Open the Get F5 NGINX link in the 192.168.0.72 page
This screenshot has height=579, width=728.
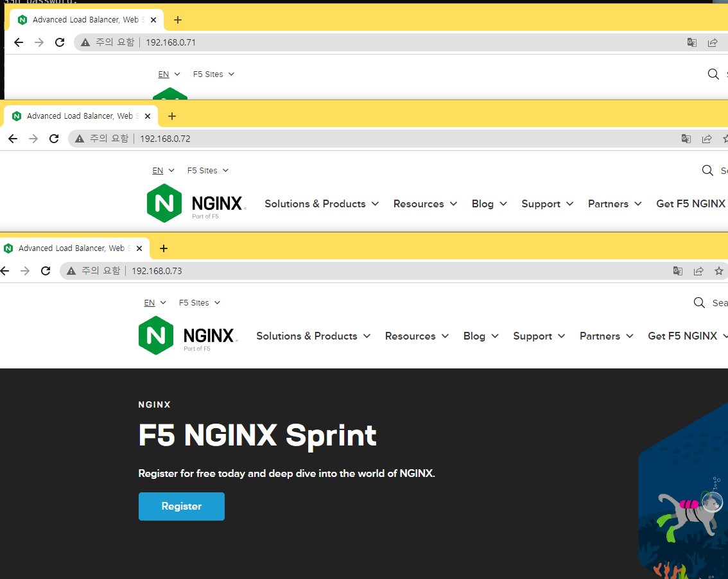tap(691, 204)
